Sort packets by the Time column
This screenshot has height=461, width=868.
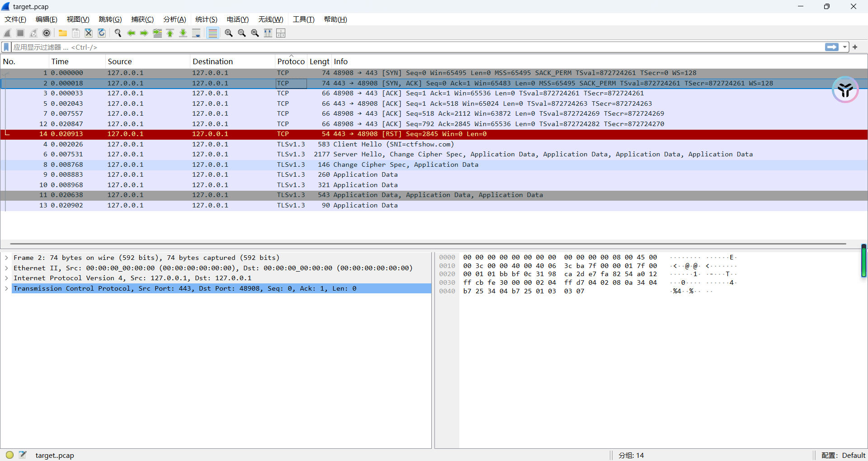point(77,61)
